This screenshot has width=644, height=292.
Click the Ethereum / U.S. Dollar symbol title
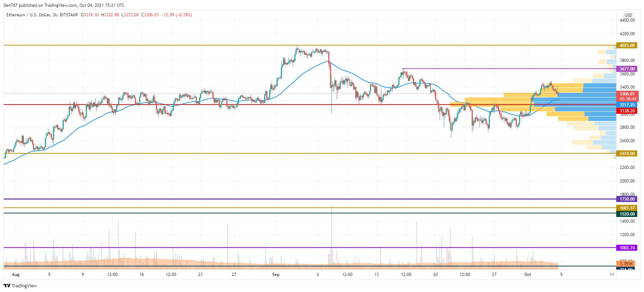pyautogui.click(x=28, y=15)
